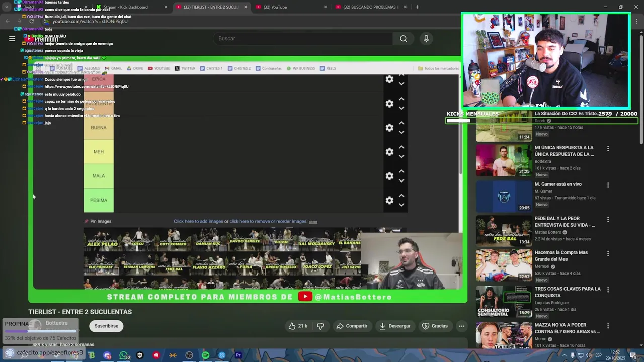Like the video showing 21 k
This screenshot has height=362, width=644.
297,326
